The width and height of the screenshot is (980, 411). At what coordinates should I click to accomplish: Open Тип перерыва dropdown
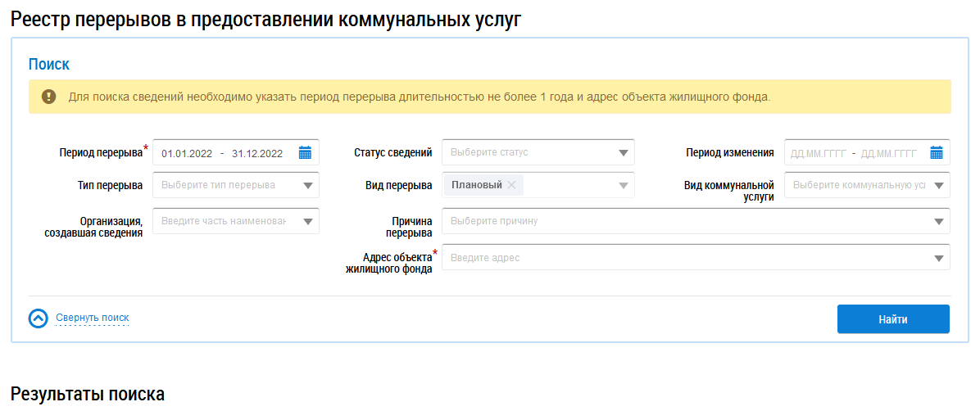308,185
